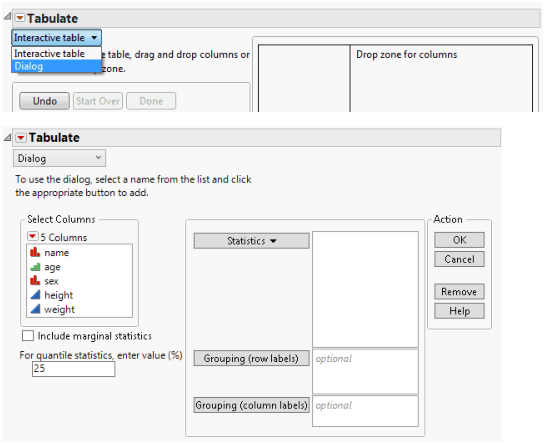Open the Interactive table combo box
Screen dimensions: 545x444
(x=56, y=38)
